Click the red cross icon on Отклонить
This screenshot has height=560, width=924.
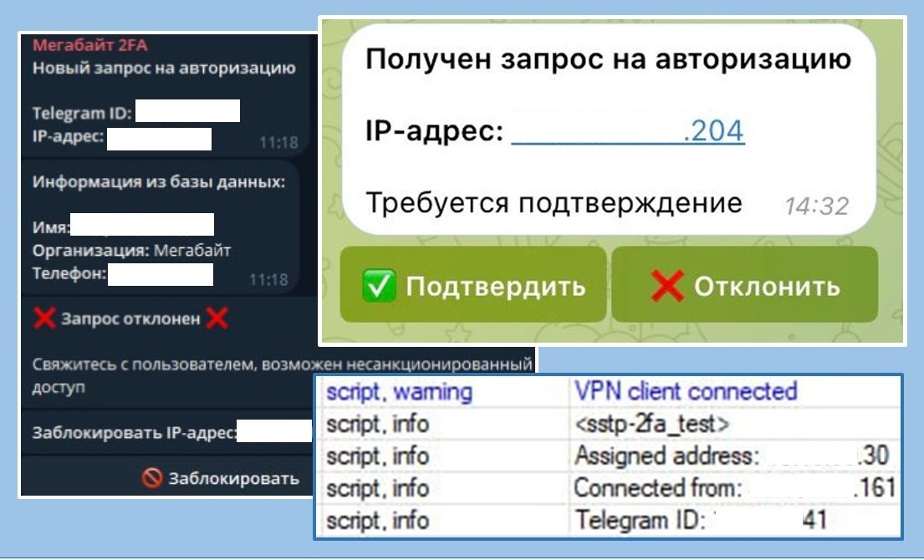[x=667, y=286]
